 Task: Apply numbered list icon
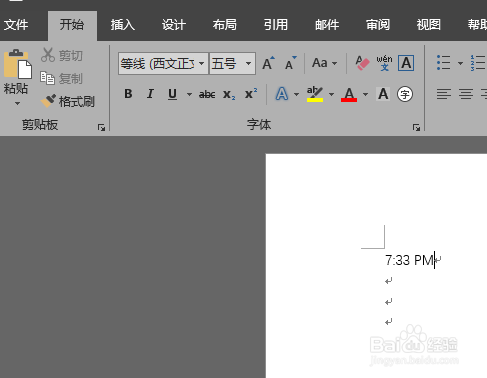(x=478, y=63)
